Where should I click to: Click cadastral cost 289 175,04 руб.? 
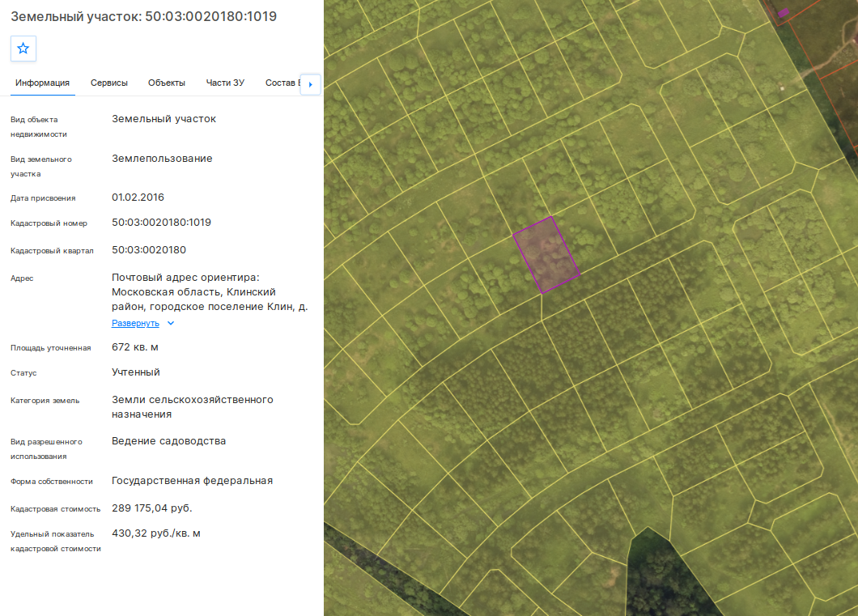point(152,508)
